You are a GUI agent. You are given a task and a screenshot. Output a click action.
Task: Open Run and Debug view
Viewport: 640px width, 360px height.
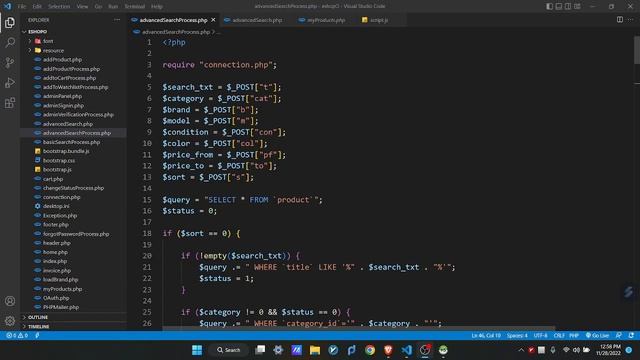tap(10, 82)
